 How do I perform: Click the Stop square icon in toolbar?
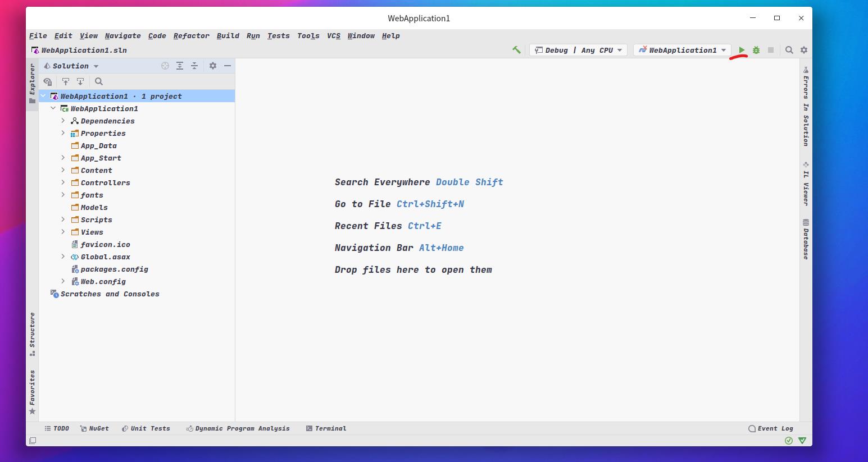(x=771, y=50)
